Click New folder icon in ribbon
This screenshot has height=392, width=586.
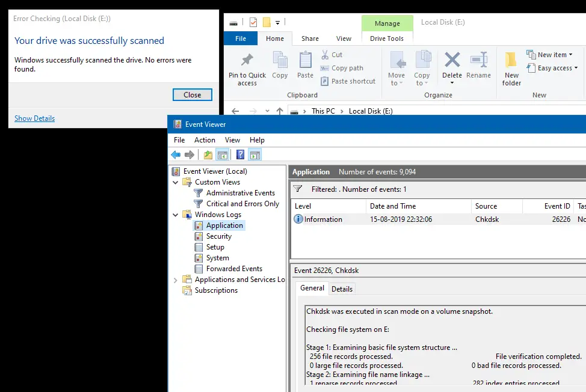pyautogui.click(x=511, y=60)
